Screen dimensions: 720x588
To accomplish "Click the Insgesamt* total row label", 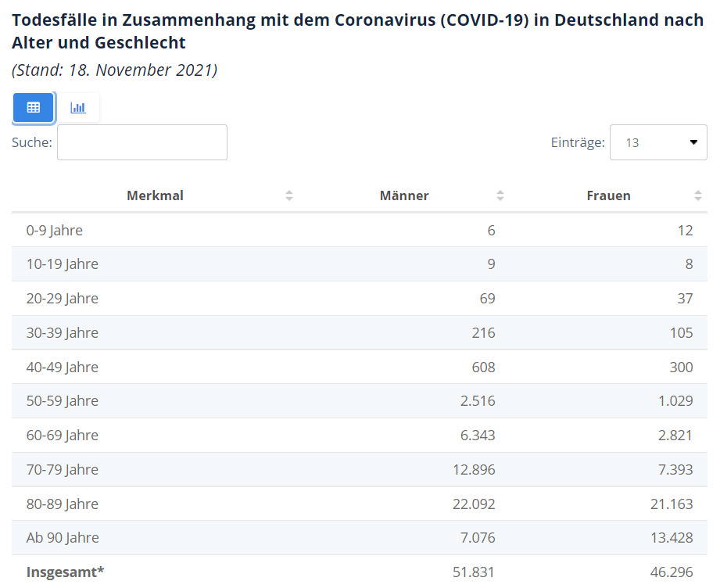I will point(66,572).
